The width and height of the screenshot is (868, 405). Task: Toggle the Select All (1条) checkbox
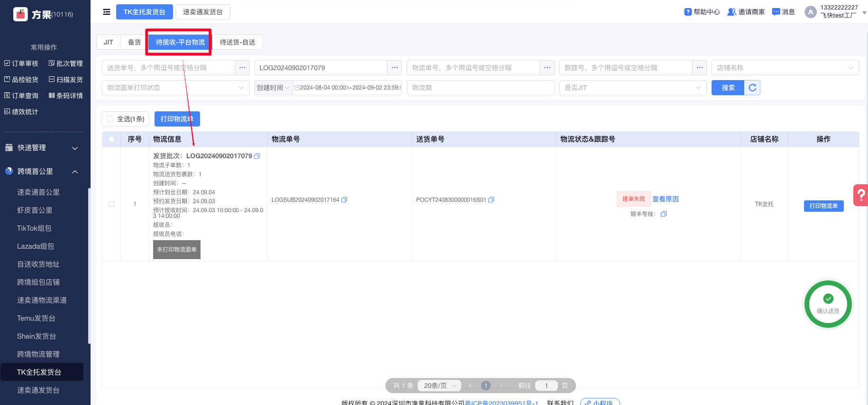click(110, 119)
